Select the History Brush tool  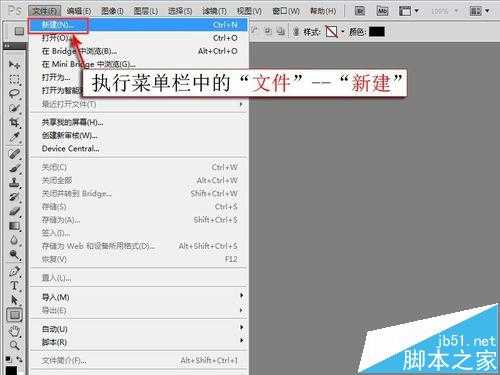point(14,197)
